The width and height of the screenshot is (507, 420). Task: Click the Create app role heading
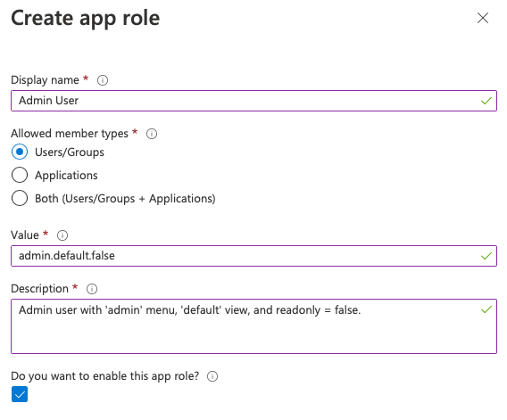coord(86,18)
